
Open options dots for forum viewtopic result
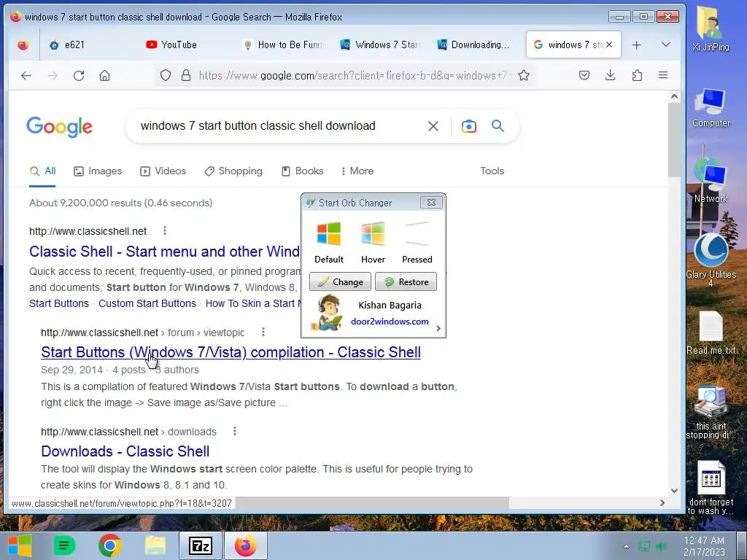pyautogui.click(x=263, y=332)
